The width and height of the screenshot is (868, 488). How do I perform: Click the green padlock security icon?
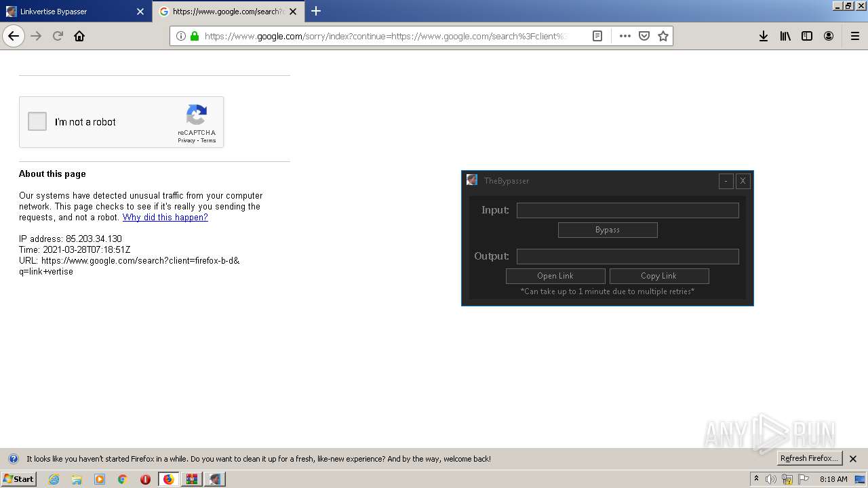pyautogui.click(x=195, y=36)
